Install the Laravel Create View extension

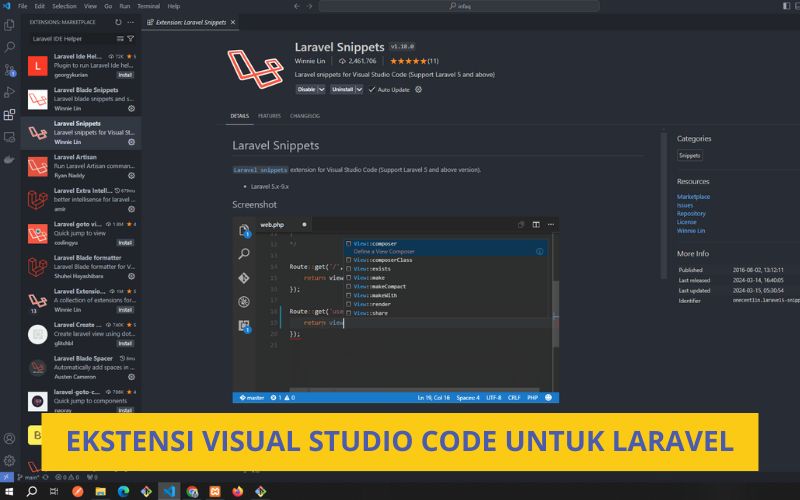[x=125, y=343]
